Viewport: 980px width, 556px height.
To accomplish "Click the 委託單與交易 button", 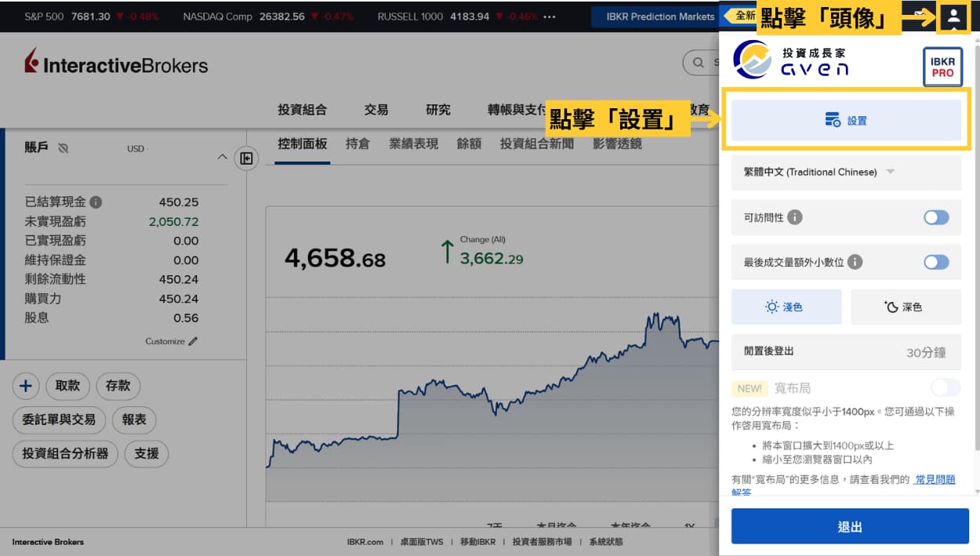I will [x=59, y=420].
